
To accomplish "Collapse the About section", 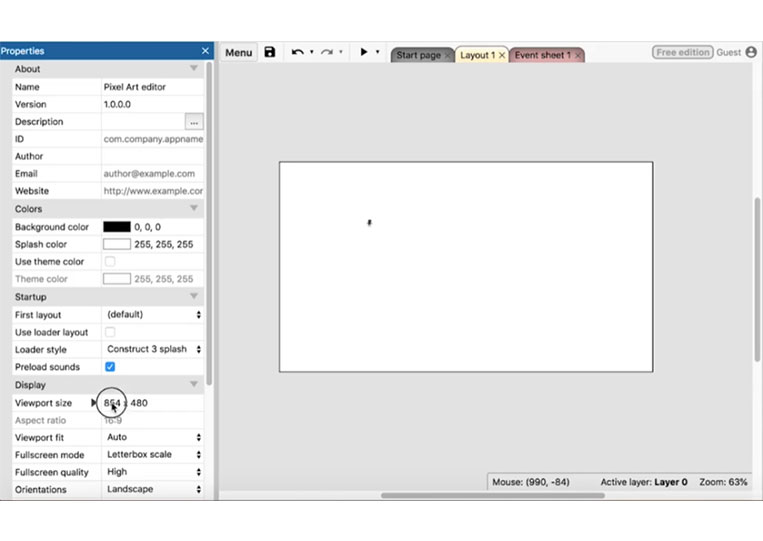I will coord(194,68).
